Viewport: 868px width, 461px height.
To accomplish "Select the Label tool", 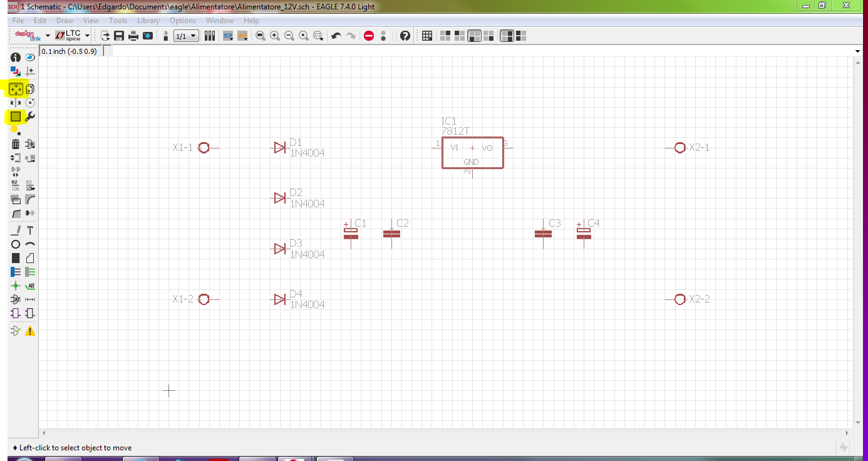I will point(29,286).
